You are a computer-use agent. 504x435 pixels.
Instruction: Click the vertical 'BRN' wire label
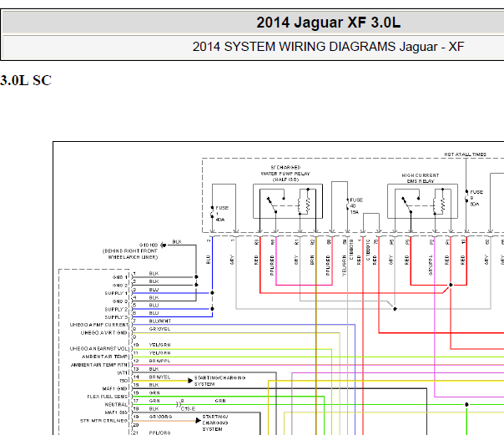point(312,260)
